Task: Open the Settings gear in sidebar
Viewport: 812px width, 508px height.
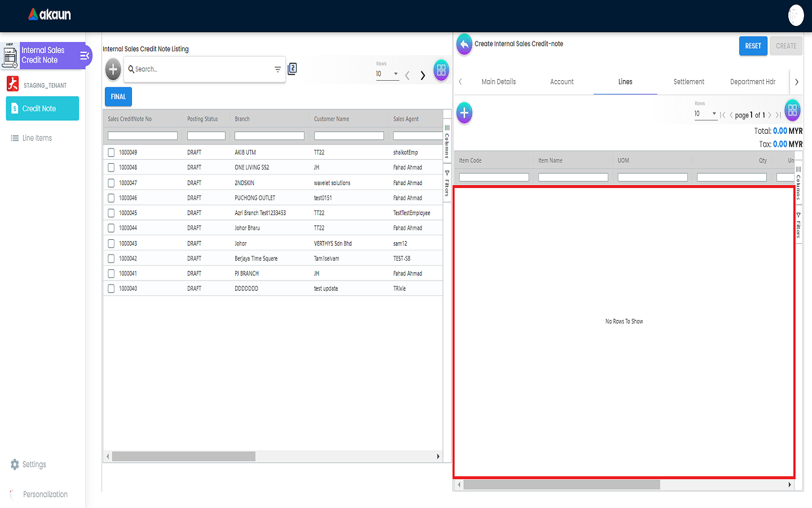Action: (x=15, y=465)
